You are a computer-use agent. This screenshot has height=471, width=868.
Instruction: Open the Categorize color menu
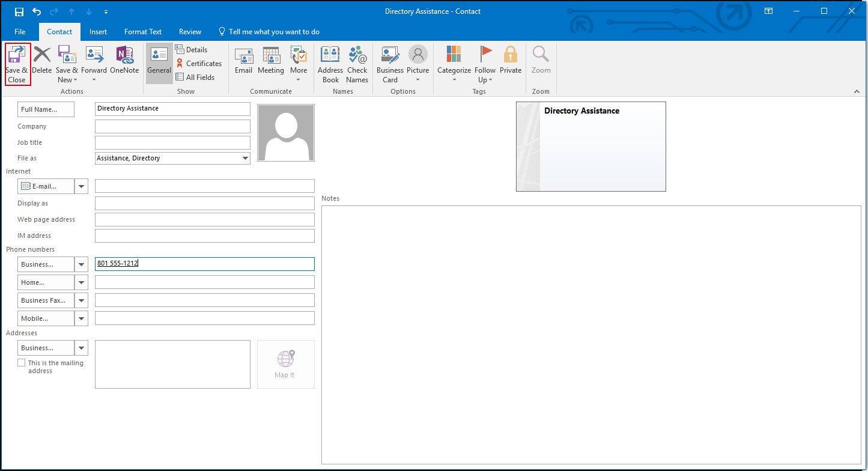(454, 64)
